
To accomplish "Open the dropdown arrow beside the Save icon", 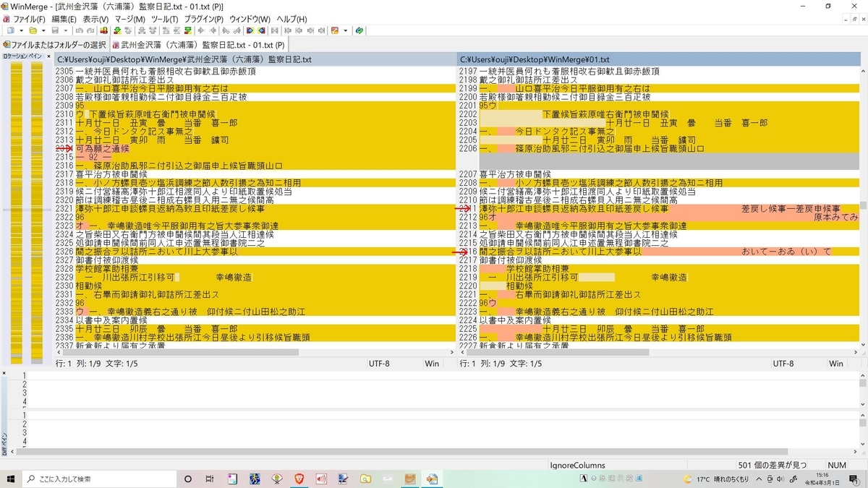I will [x=66, y=30].
